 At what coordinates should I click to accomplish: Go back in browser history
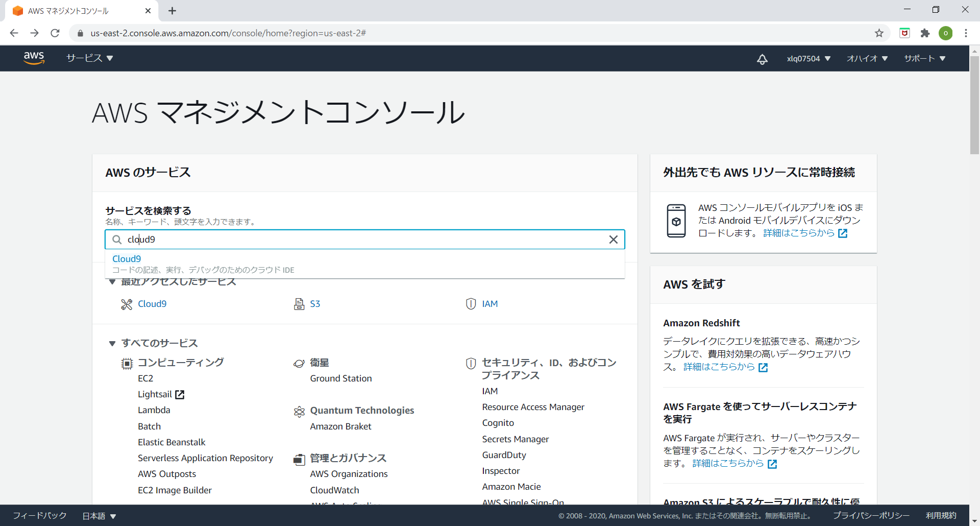click(14, 33)
